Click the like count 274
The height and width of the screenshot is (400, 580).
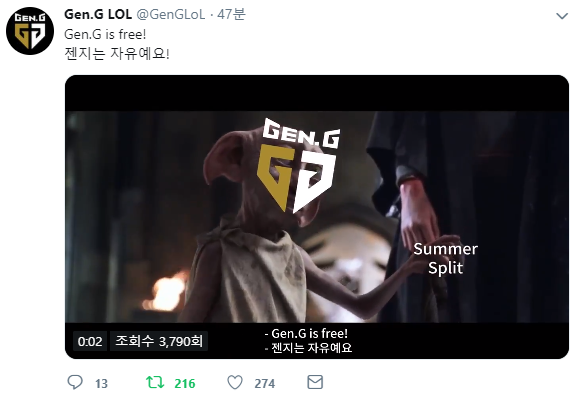click(x=264, y=383)
